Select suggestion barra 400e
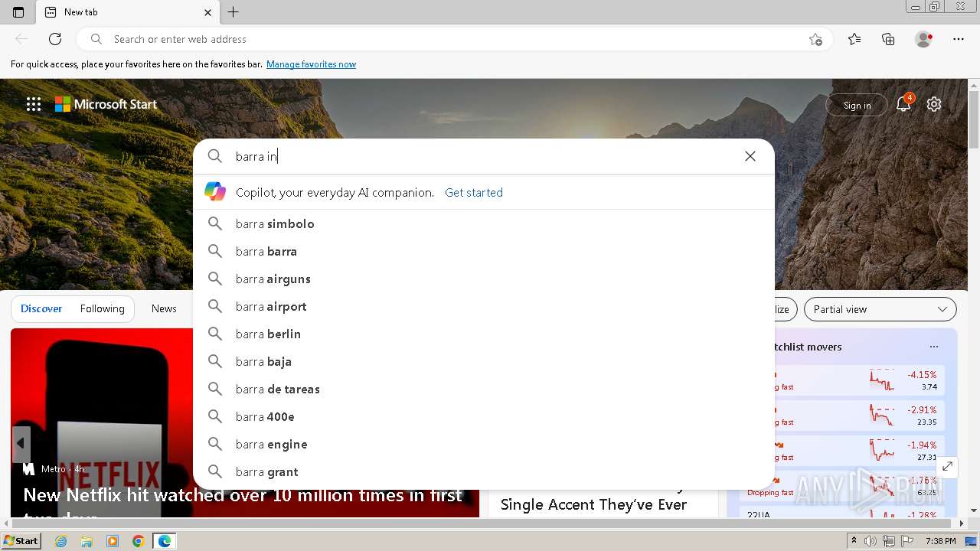The image size is (980, 551). tap(484, 416)
